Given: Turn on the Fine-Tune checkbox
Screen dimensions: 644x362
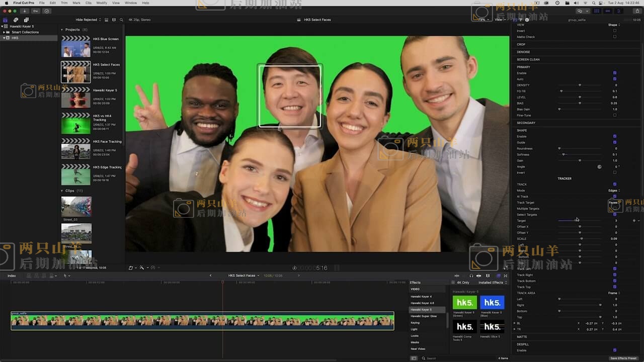Looking at the screenshot, I should 614,115.
